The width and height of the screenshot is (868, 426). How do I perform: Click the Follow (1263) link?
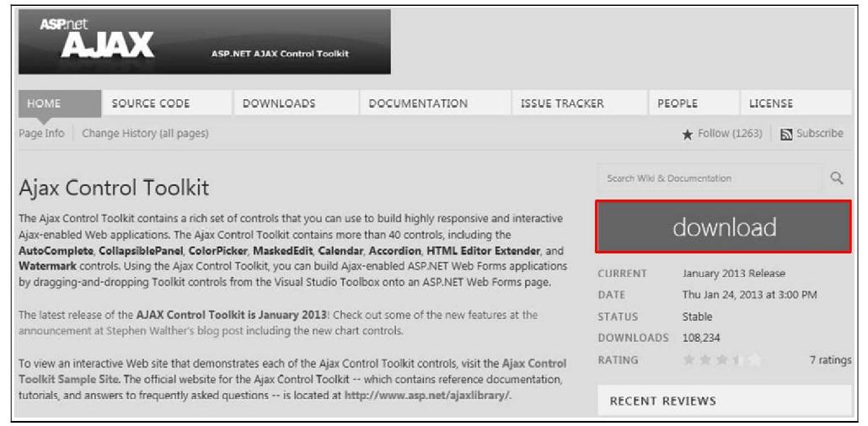tap(730, 133)
